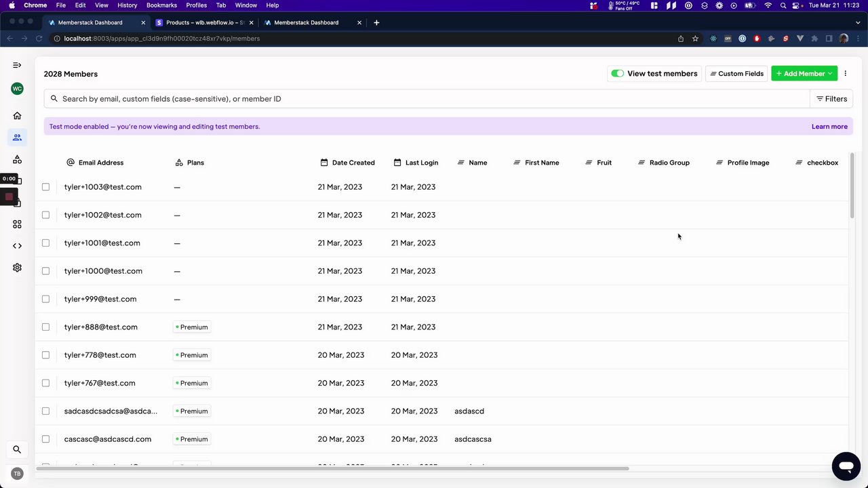This screenshot has height=488, width=868.
Task: Click the horizontal table scrollbar
Action: 332,468
